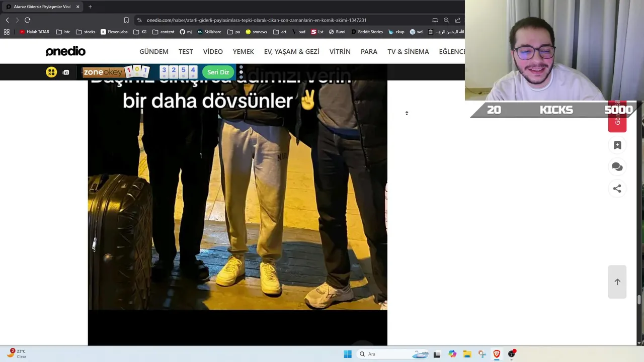Screen dimensions: 644x362
Task: Click the Ara taskbar search box
Action: pyautogui.click(x=393, y=354)
